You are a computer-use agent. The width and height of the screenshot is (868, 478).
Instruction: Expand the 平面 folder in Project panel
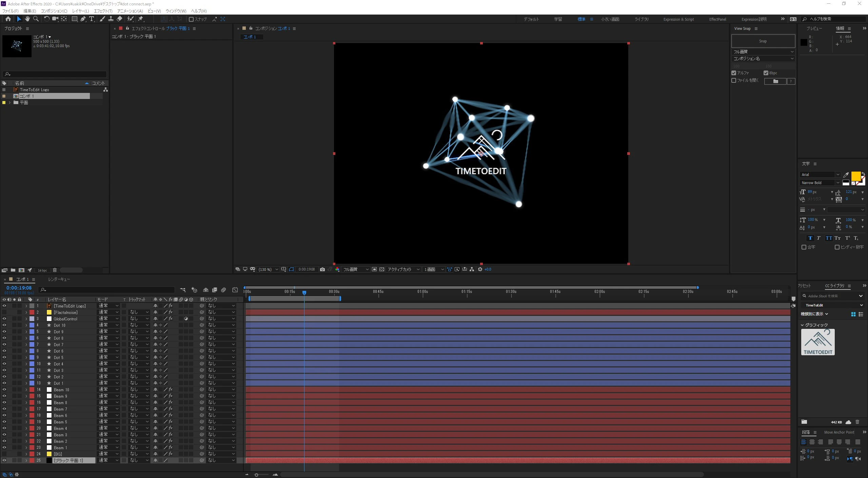point(9,103)
